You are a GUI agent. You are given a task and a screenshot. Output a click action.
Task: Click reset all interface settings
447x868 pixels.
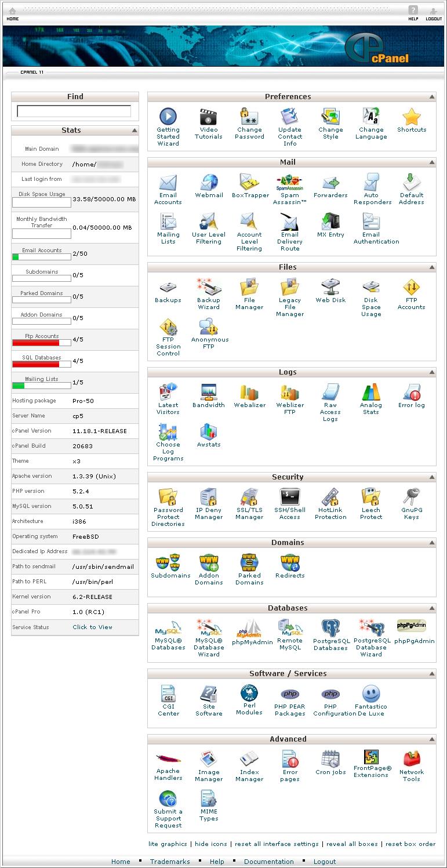pos(277,844)
